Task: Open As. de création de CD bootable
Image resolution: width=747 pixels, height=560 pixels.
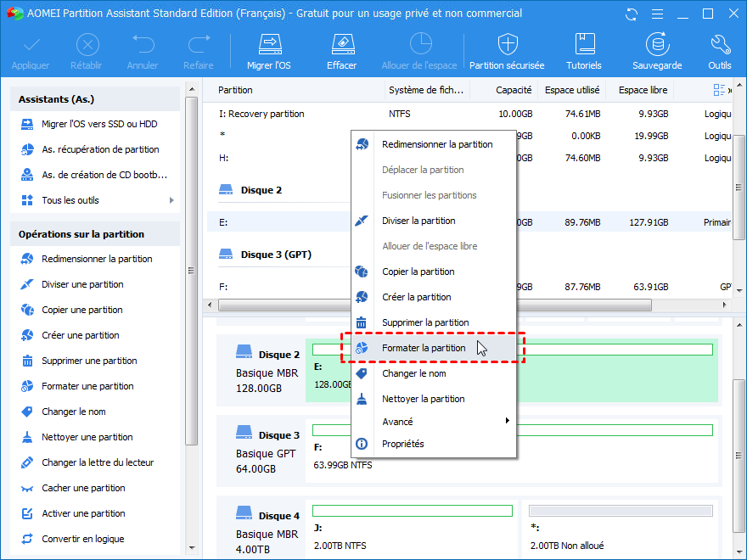Action: (x=104, y=176)
